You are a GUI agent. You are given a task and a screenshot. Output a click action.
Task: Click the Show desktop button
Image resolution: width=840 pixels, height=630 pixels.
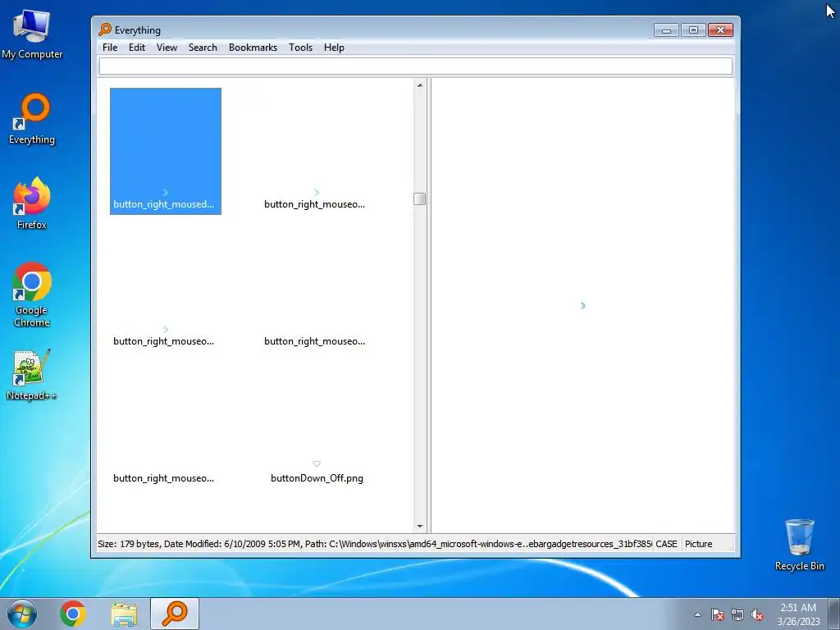pos(834,614)
